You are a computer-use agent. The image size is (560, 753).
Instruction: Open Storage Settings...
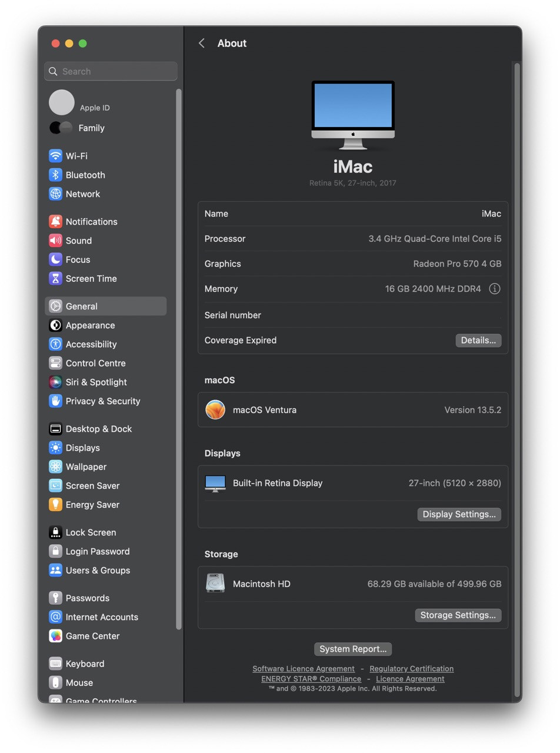point(458,615)
